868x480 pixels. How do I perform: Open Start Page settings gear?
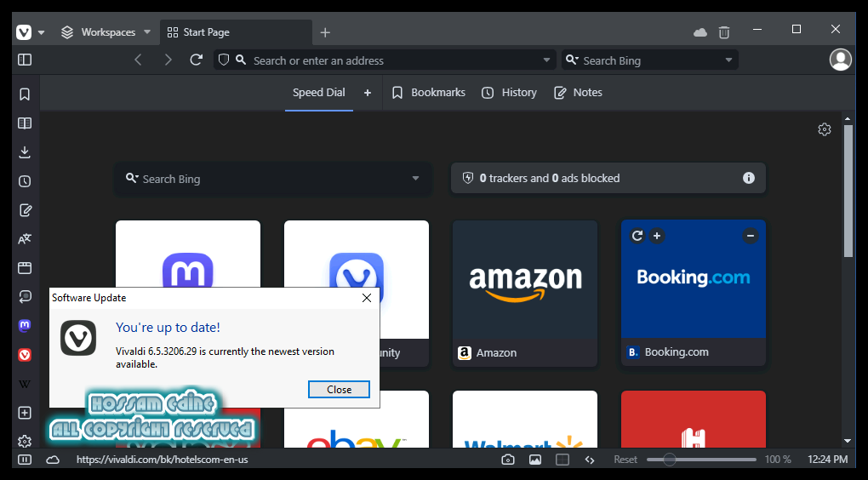click(x=825, y=129)
